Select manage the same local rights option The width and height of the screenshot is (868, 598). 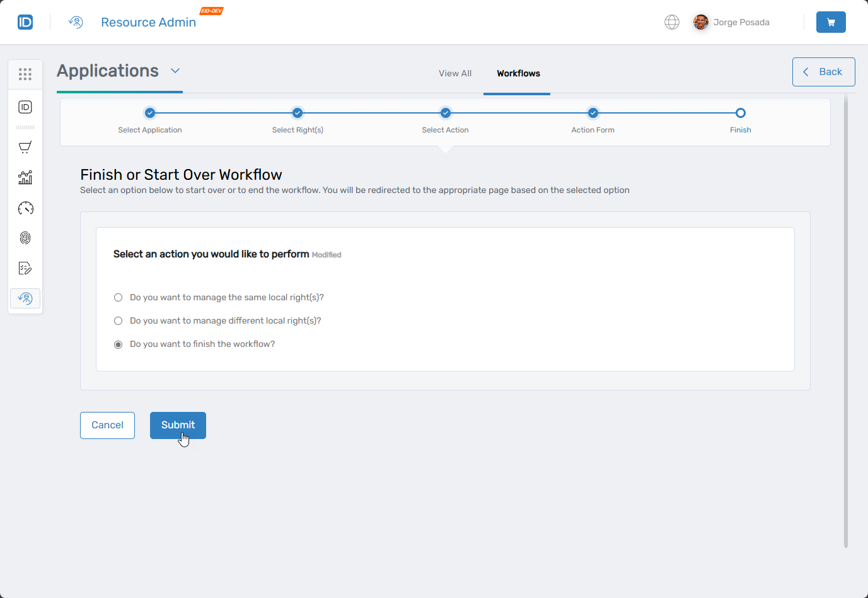(118, 296)
